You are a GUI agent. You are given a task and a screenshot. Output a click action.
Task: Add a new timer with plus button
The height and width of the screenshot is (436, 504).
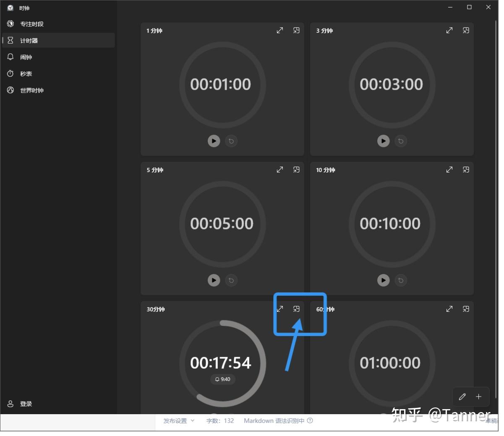click(x=478, y=397)
